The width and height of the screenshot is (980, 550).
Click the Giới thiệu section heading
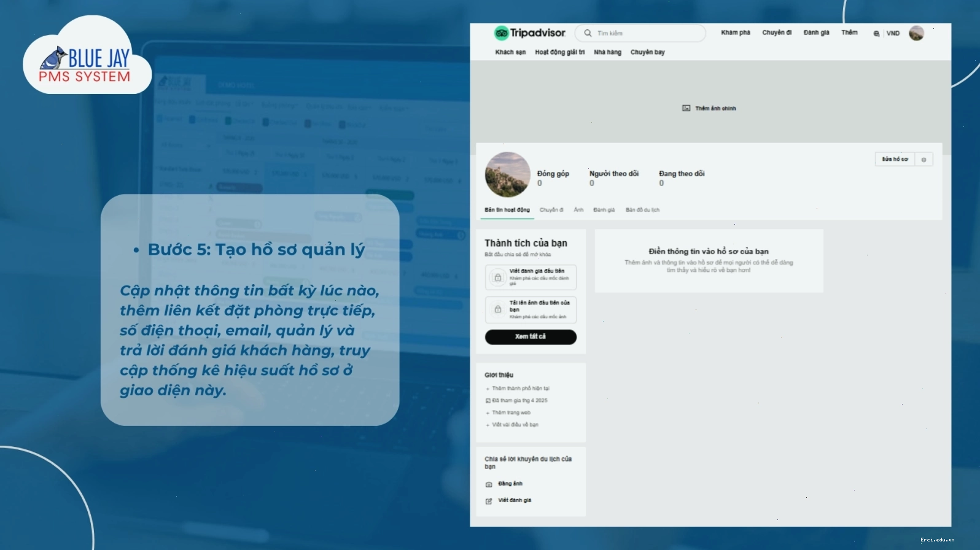[x=499, y=375]
